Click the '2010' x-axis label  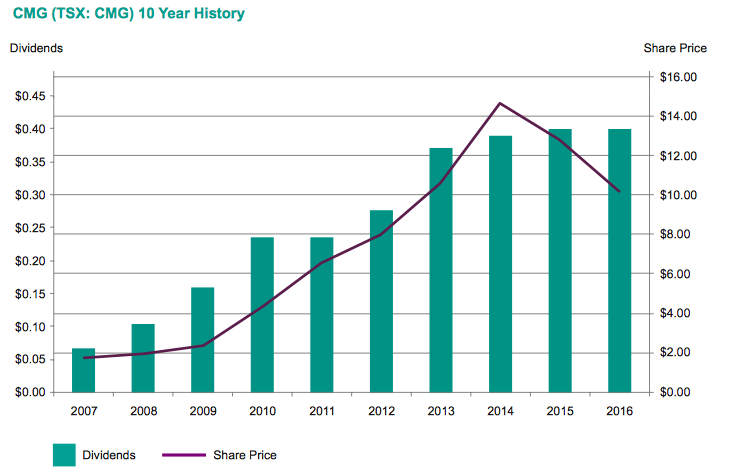pyautogui.click(x=262, y=411)
